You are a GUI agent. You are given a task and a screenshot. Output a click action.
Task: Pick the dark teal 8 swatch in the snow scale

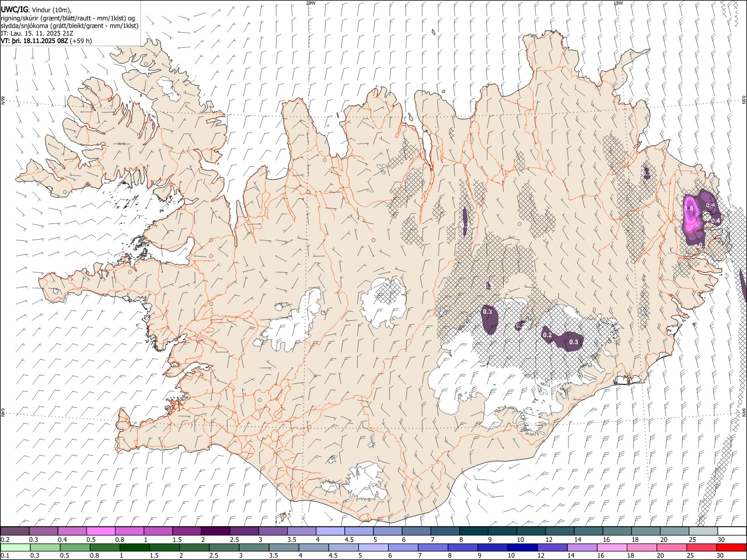(473, 531)
